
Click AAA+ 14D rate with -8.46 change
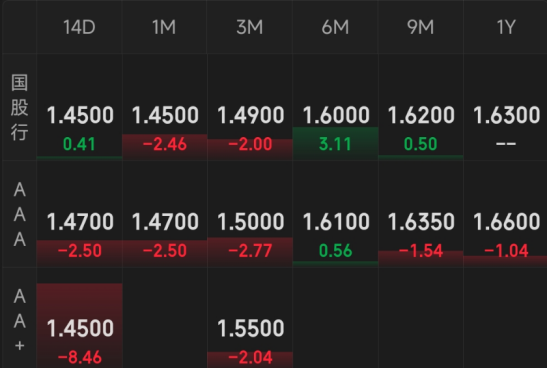click(80, 329)
